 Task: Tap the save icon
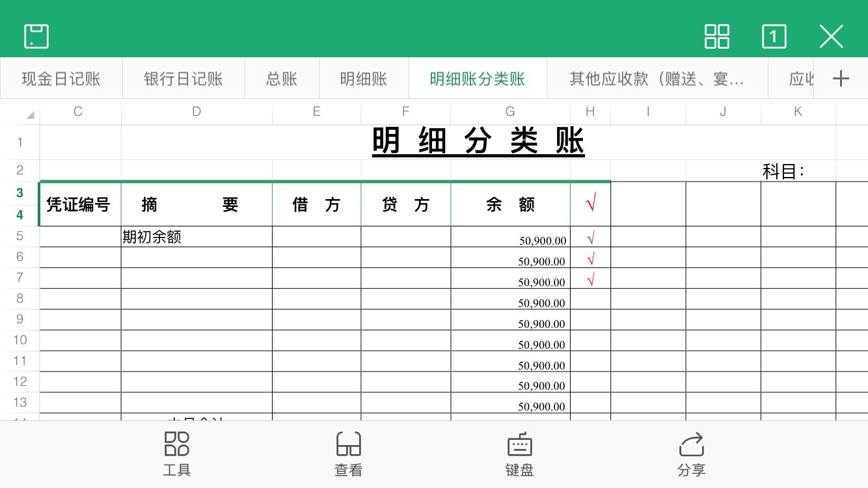pos(36,36)
